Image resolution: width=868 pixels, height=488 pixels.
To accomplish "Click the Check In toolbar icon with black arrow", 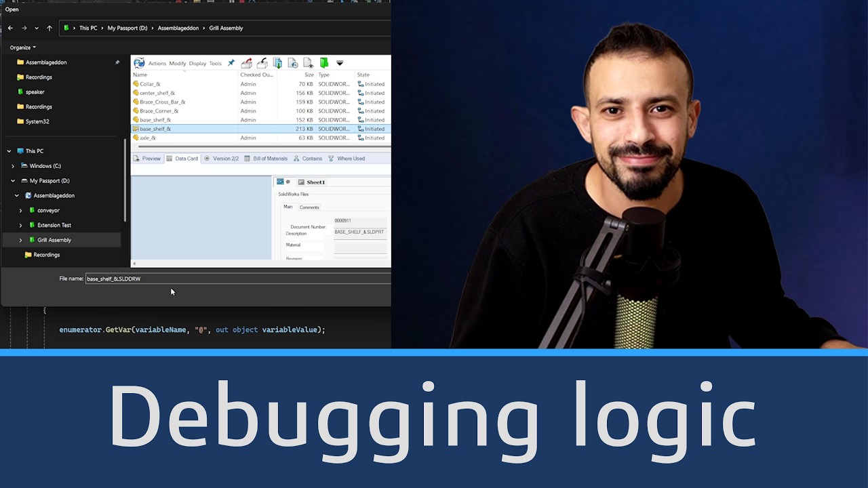I will (262, 63).
